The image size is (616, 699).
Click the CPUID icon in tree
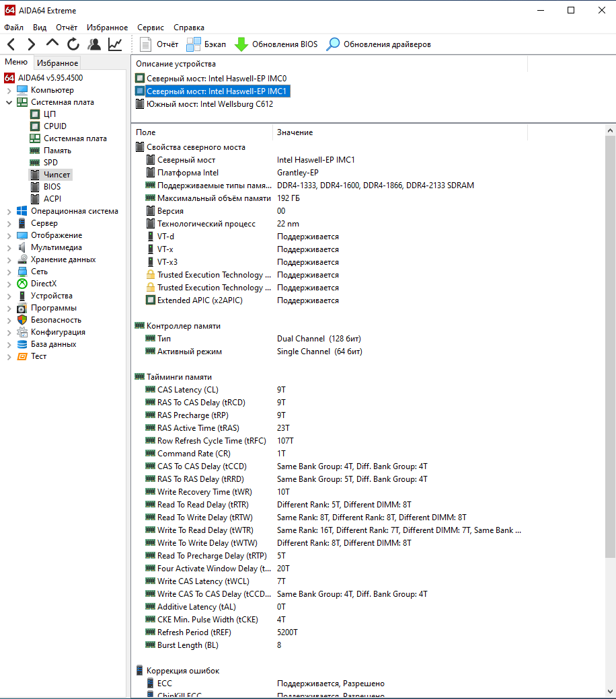(35, 126)
